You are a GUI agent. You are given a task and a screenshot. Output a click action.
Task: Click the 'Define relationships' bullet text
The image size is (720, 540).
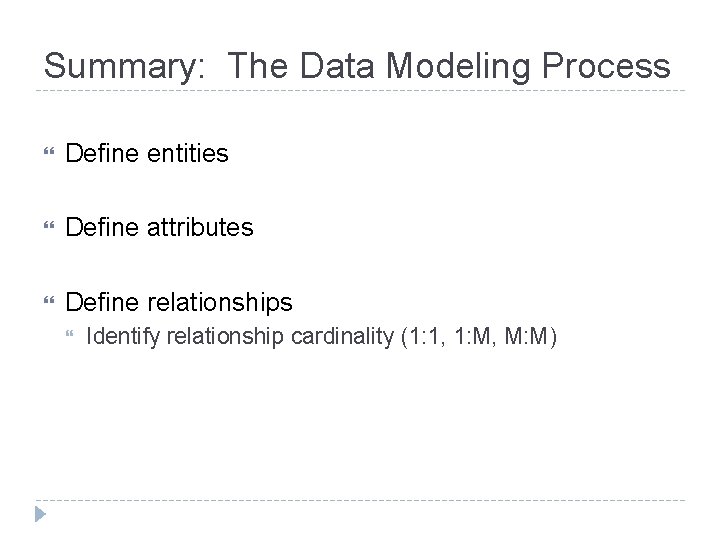178,302
